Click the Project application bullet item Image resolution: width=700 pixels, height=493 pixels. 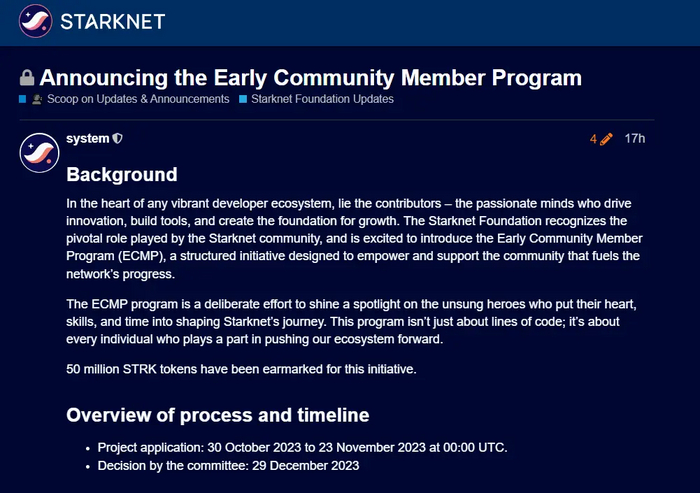click(x=302, y=447)
